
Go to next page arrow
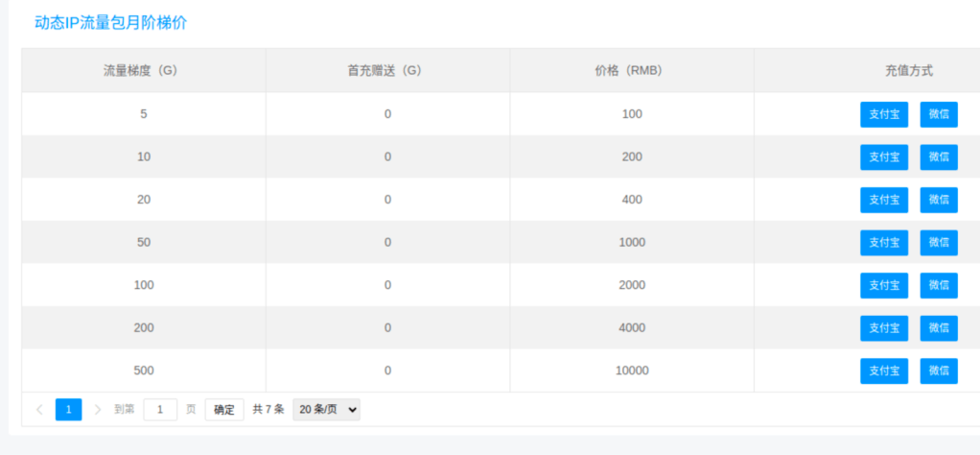[x=98, y=410]
